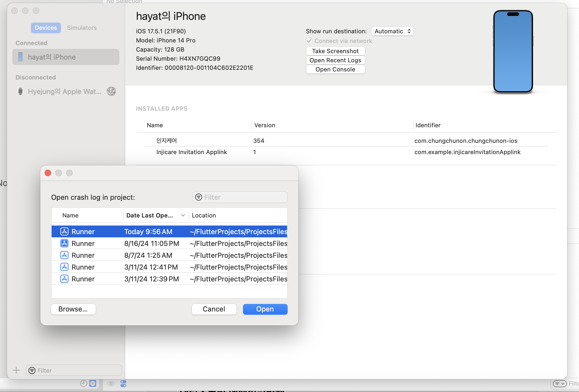This screenshot has height=392, width=579.
Task: Click the Date Last Opened column header
Action: pos(149,215)
